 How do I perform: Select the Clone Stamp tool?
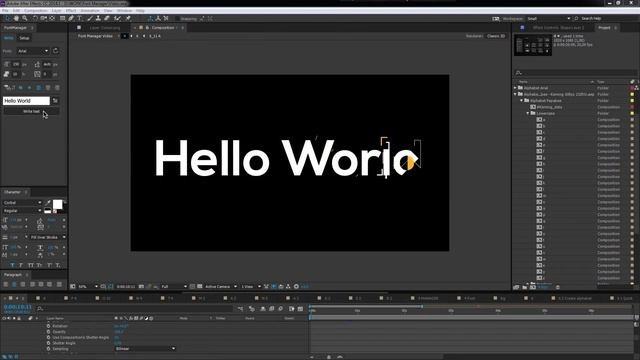(98, 18)
